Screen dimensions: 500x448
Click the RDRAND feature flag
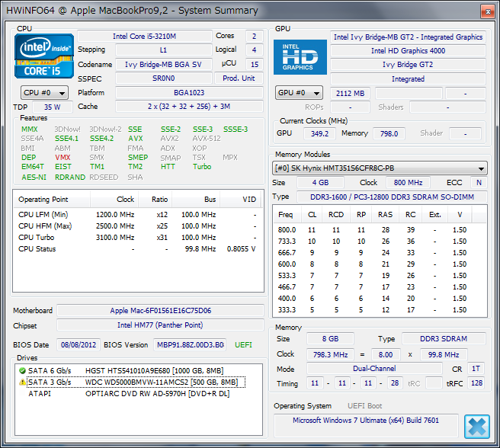tap(70, 178)
